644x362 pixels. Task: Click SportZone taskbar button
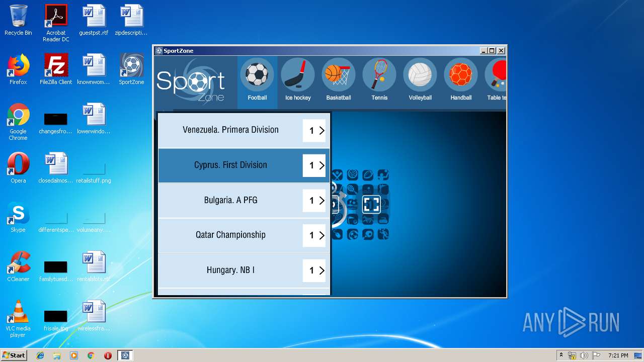click(125, 355)
